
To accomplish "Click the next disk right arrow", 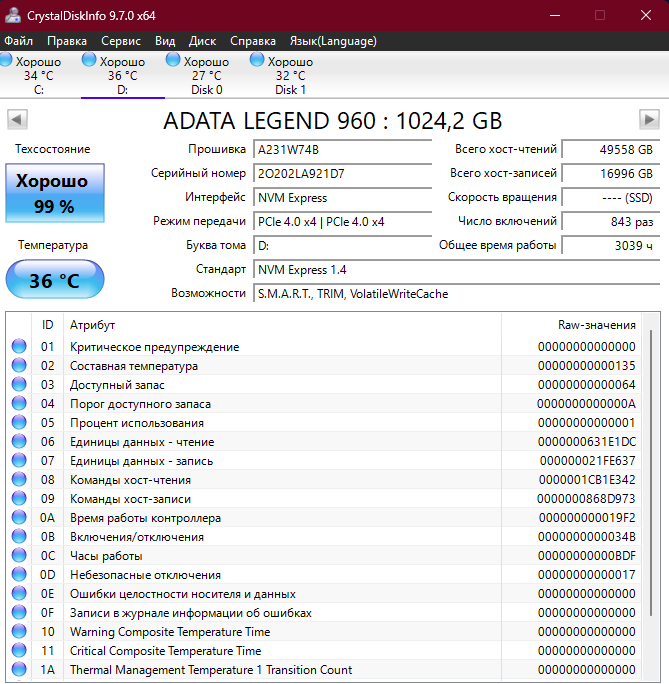I will (x=649, y=120).
